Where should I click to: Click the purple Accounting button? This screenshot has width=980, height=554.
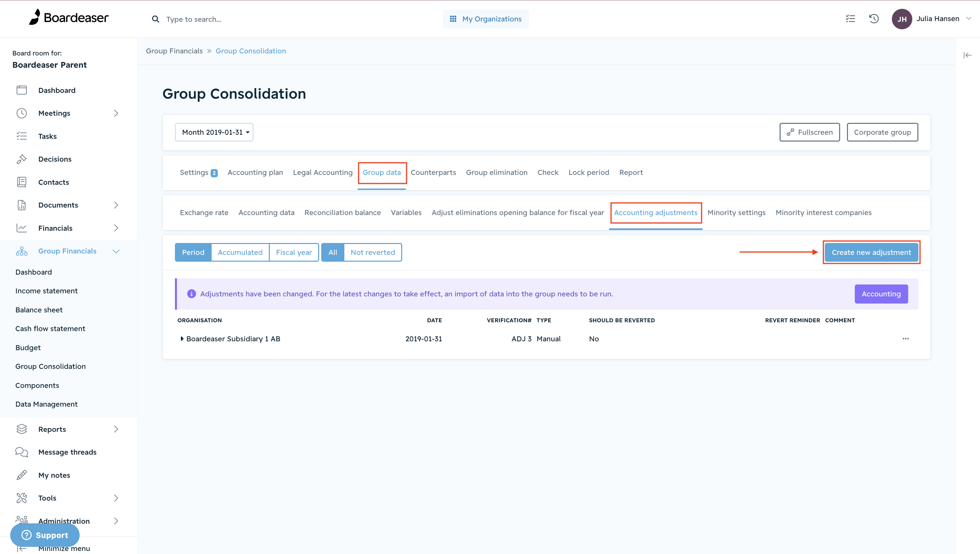click(x=881, y=294)
